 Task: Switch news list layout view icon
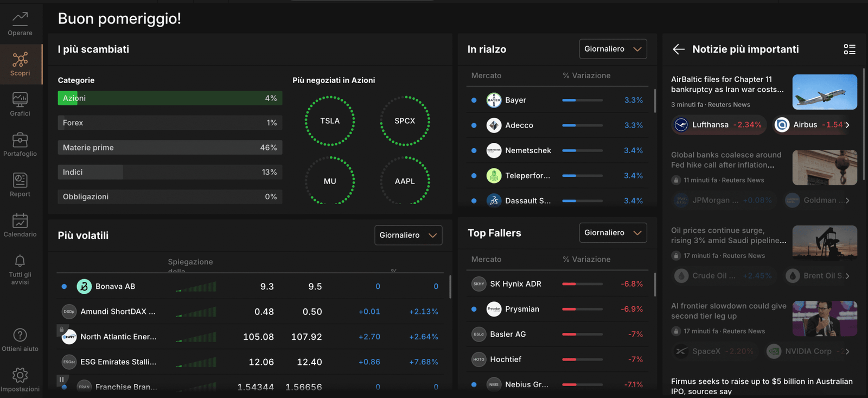click(x=850, y=49)
